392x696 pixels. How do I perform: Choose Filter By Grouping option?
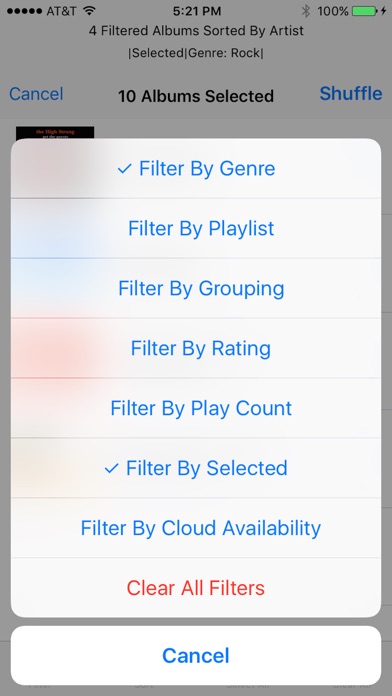pyautogui.click(x=196, y=288)
